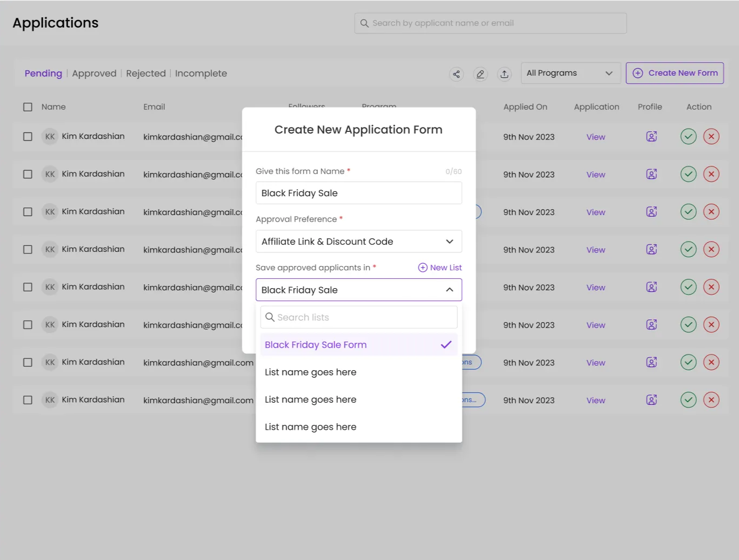Click the share icon in the toolbar
The height and width of the screenshot is (560, 739).
tap(456, 74)
